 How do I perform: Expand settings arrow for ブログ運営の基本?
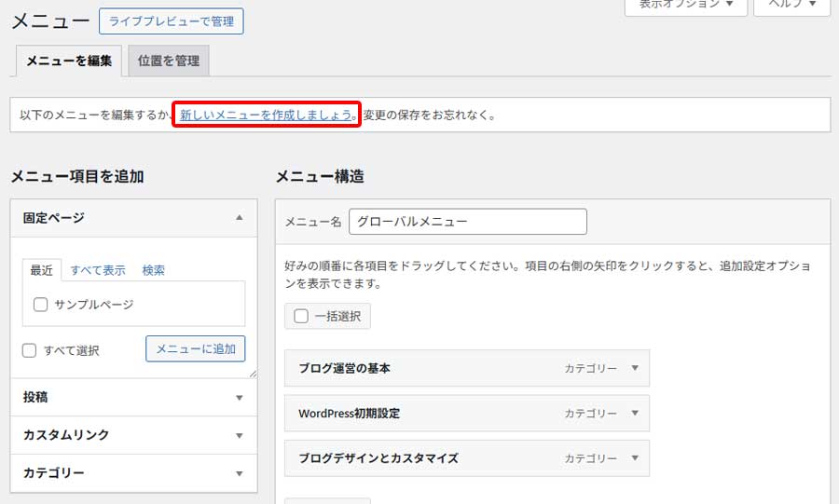coord(635,368)
